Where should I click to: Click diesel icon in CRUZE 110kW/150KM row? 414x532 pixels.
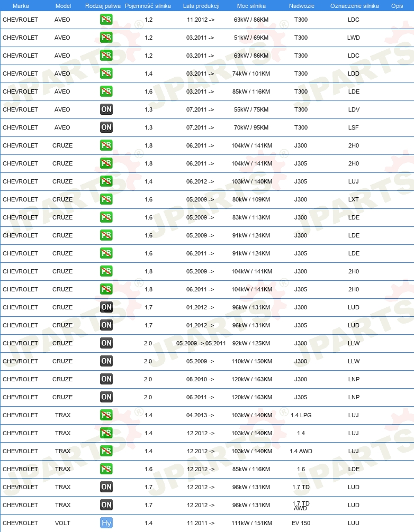106,361
